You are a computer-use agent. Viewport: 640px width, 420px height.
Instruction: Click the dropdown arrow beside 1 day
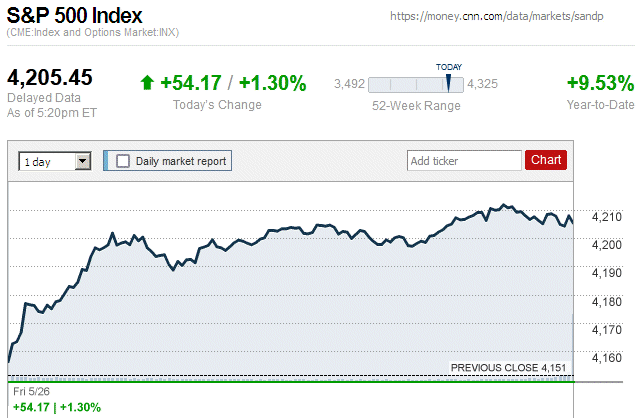click(83, 161)
